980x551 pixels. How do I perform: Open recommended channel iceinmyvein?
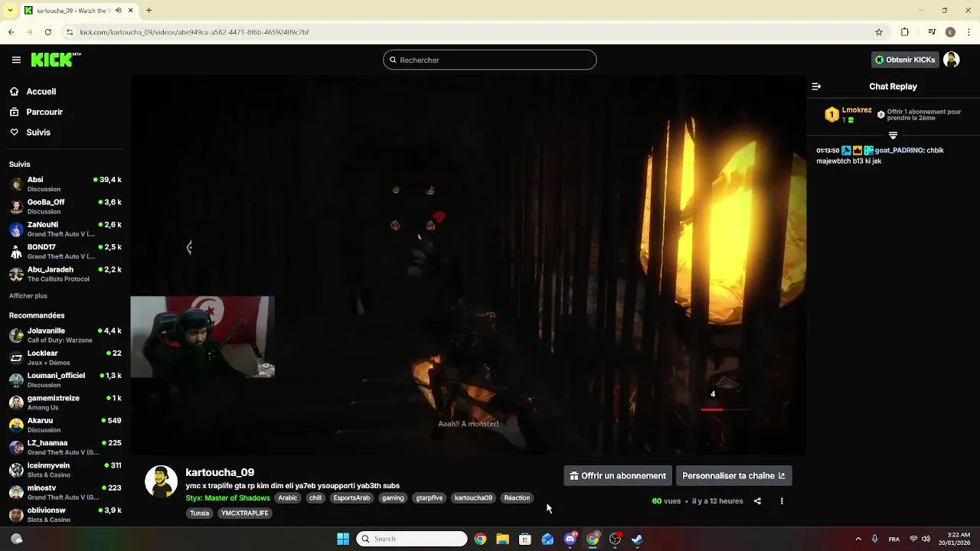pyautogui.click(x=64, y=469)
